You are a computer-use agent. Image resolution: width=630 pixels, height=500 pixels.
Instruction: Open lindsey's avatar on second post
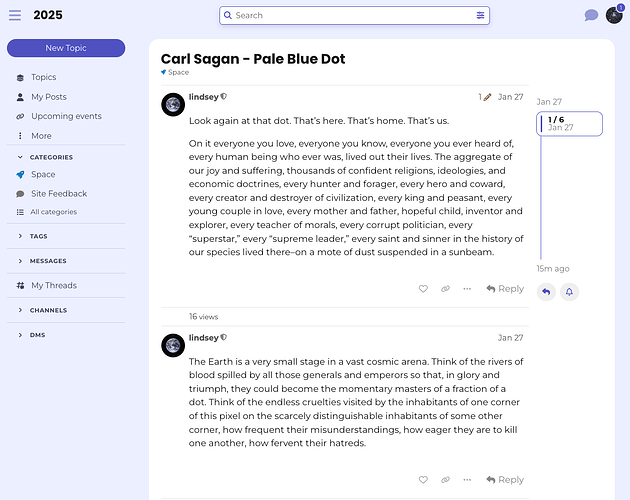pyautogui.click(x=173, y=345)
